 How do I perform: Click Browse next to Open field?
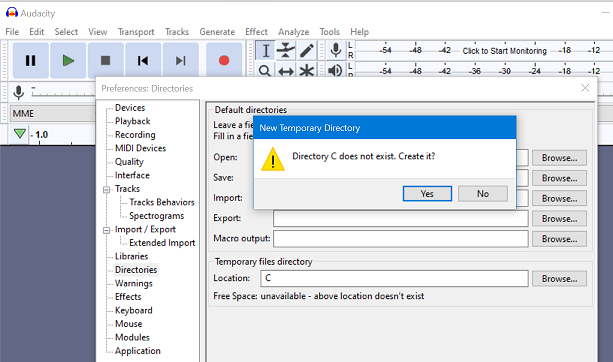[x=559, y=158]
